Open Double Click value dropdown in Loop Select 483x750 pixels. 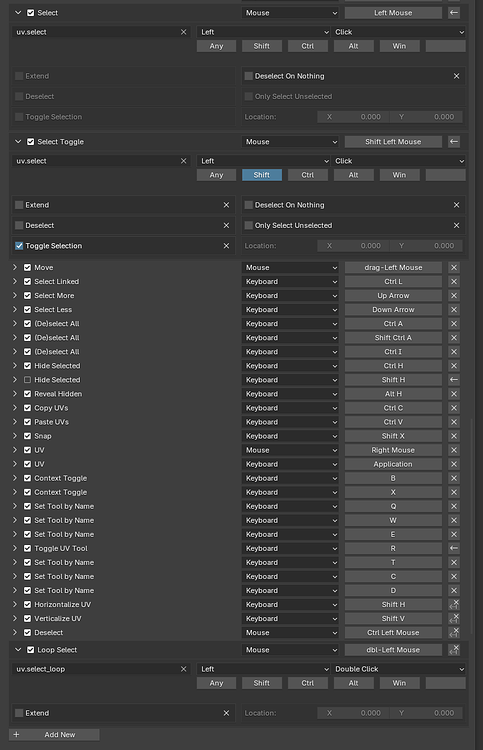coord(398,669)
